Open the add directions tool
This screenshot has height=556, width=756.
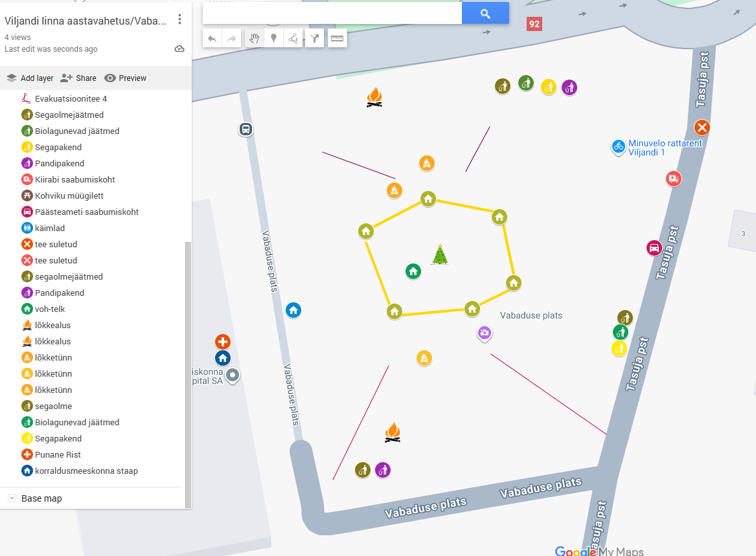click(x=314, y=38)
